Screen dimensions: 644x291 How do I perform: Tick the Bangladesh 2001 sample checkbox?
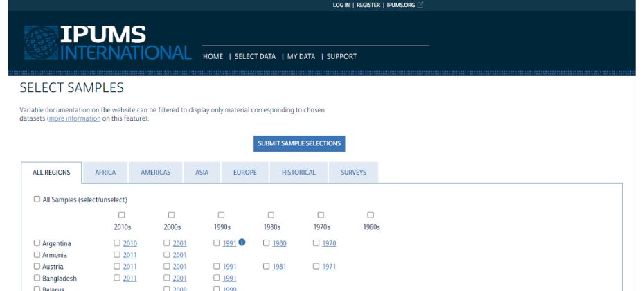(167, 277)
